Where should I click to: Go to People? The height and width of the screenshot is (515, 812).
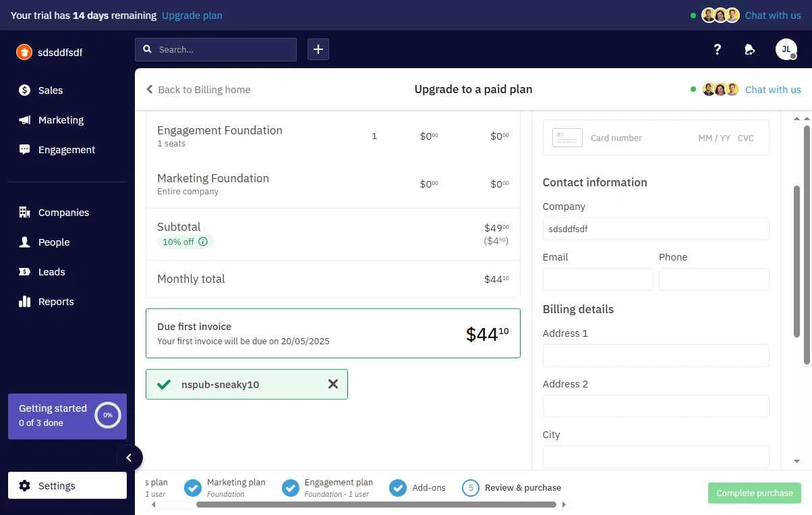[45, 242]
